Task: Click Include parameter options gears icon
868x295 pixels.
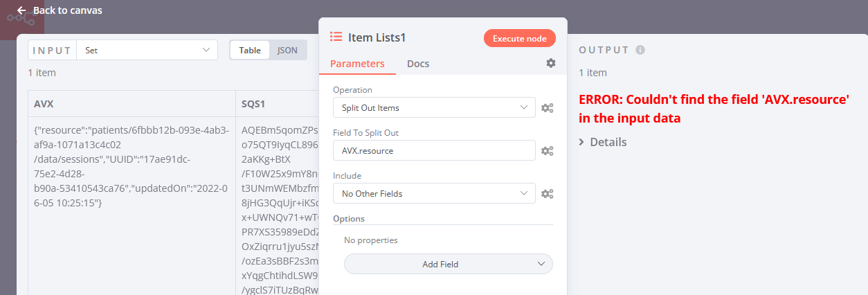Action: [x=547, y=194]
